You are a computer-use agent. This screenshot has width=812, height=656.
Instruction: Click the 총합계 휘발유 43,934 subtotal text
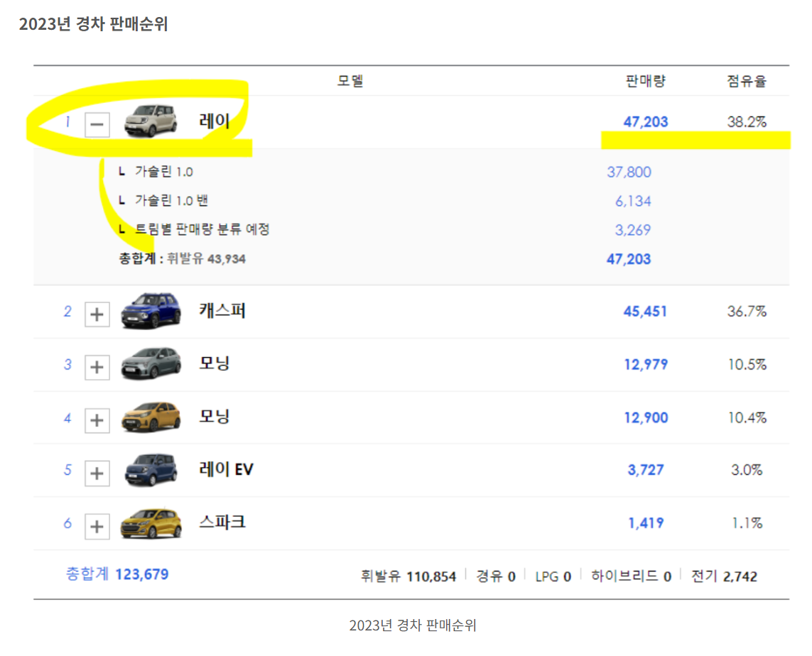pyautogui.click(x=183, y=258)
